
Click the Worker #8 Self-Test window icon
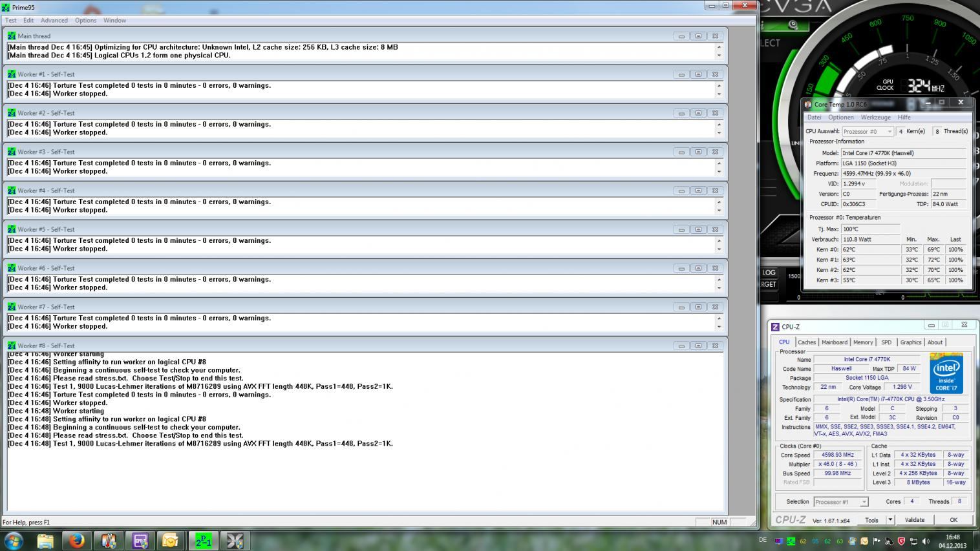12,345
